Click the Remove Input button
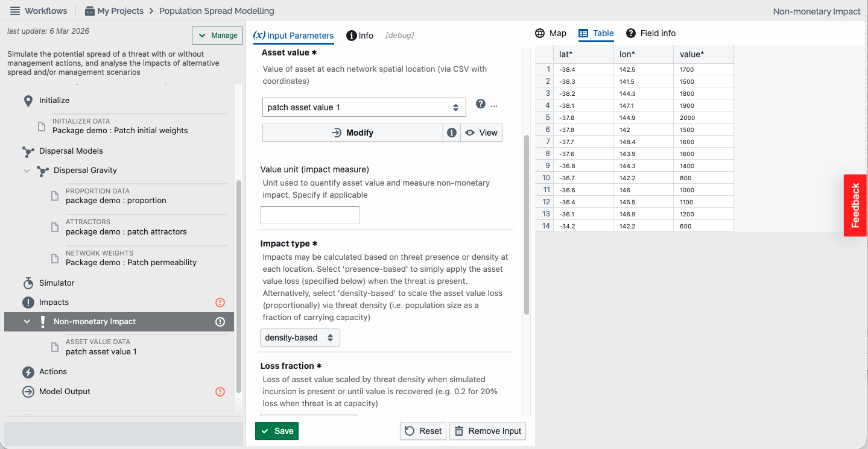 click(x=487, y=431)
